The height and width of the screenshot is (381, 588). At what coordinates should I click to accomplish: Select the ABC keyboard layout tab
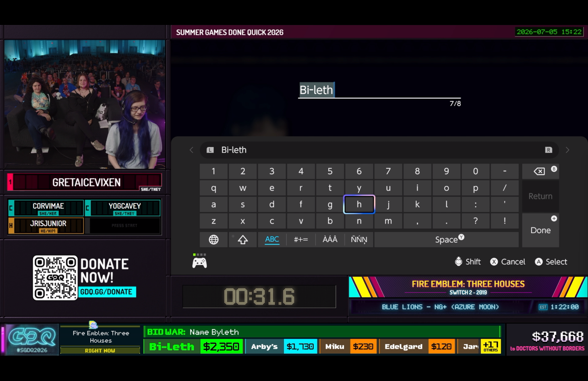pyautogui.click(x=272, y=239)
